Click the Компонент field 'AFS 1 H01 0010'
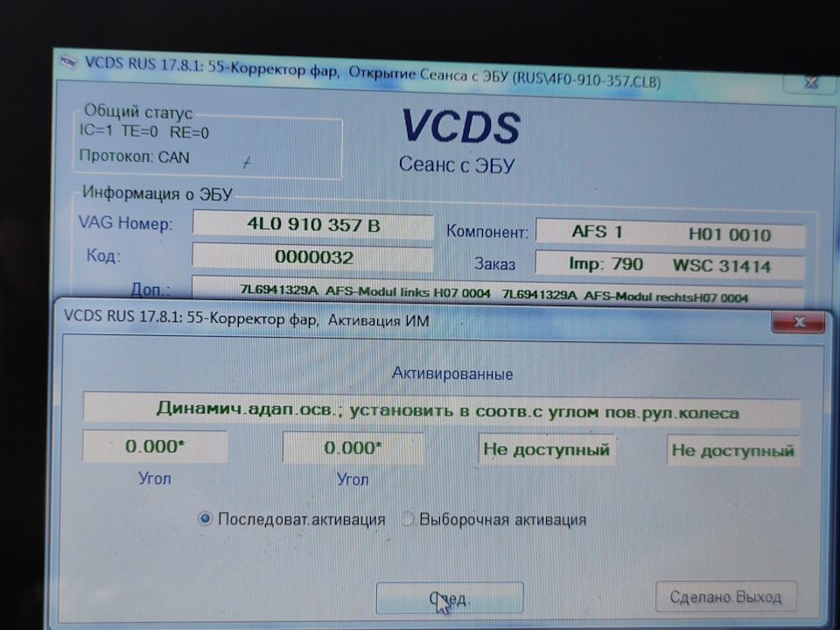Viewport: 840px width, 630px height. click(670, 233)
